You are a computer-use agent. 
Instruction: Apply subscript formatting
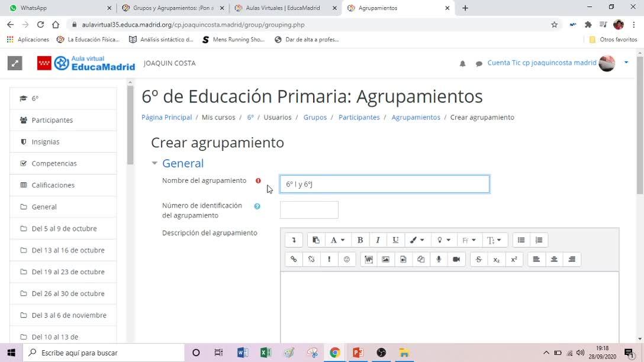point(496,260)
